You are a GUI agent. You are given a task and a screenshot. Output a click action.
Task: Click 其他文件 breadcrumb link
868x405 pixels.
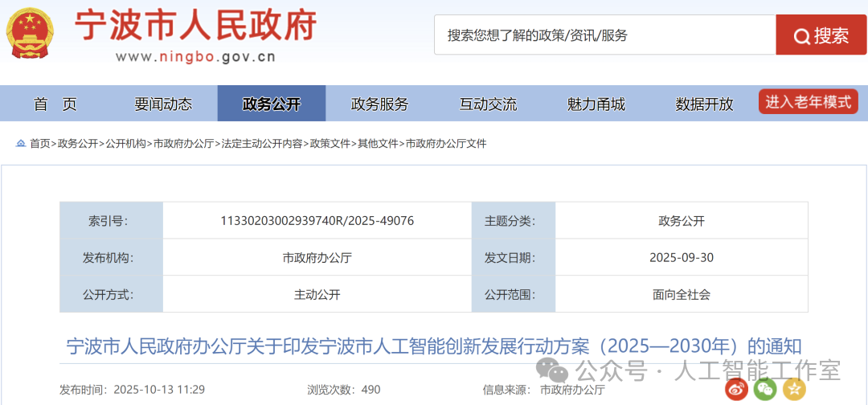pos(378,144)
